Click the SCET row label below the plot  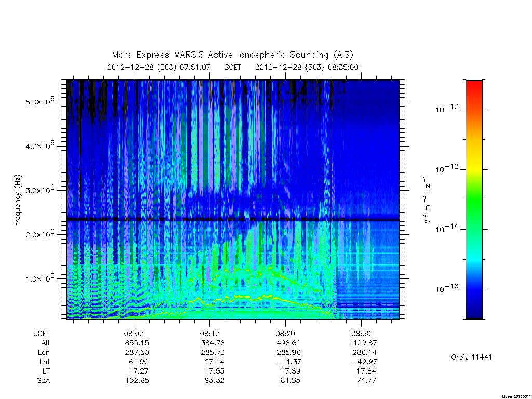pos(42,334)
